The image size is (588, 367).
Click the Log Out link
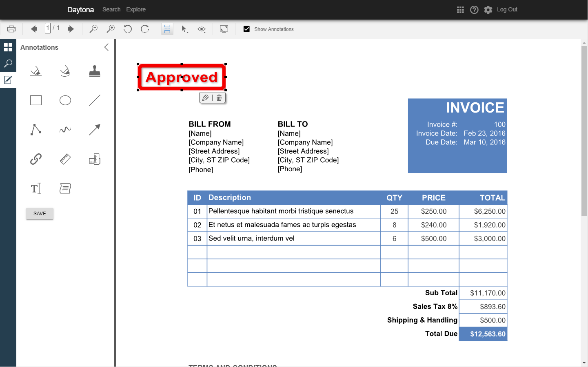point(507,9)
